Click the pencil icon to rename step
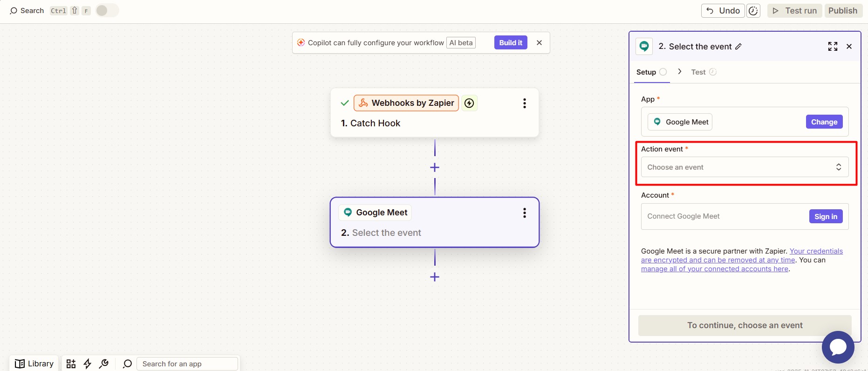Image resolution: width=868 pixels, height=371 pixels. coord(738,47)
